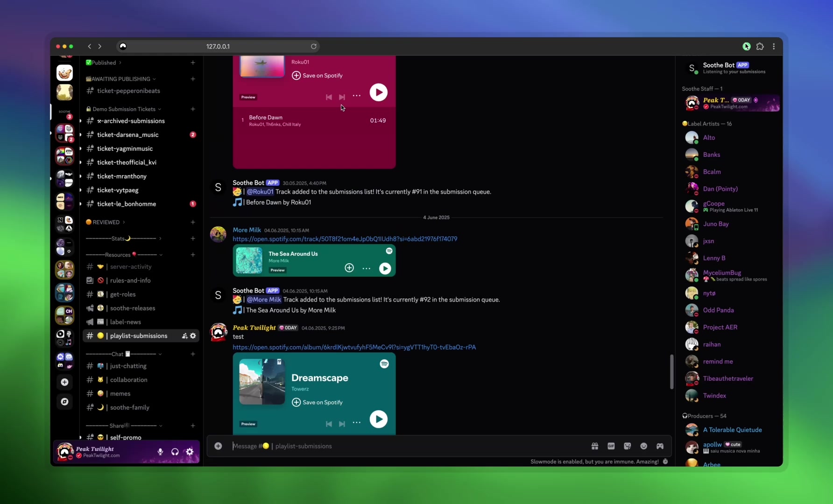Open Spotify album link from Peak Twilight
The width and height of the screenshot is (833, 504).
coord(354,347)
